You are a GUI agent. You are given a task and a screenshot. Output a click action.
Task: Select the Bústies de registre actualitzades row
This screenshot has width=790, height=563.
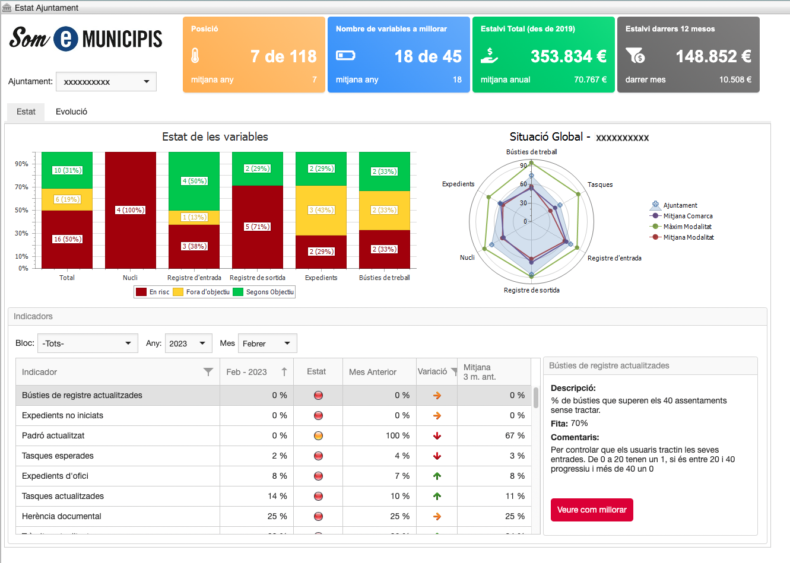(274, 396)
